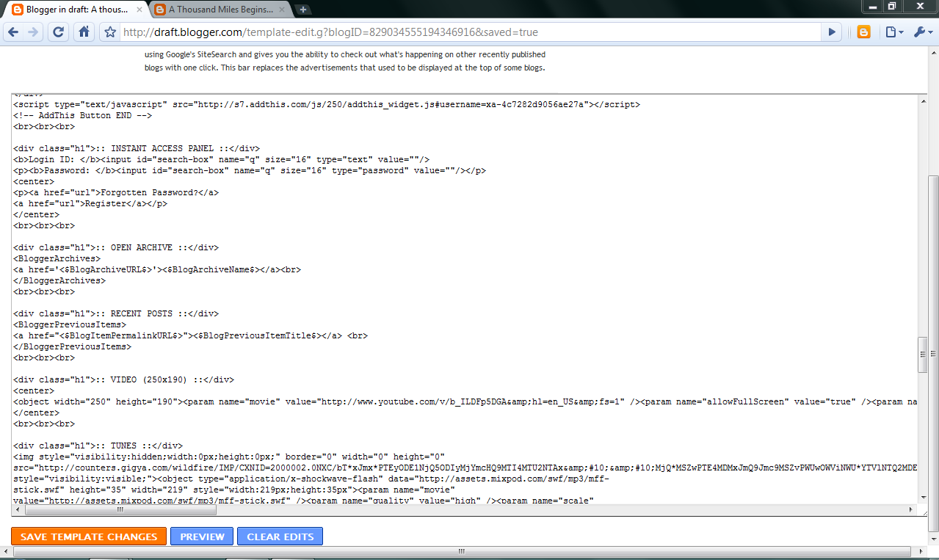This screenshot has width=939, height=560.
Task: Open the home page via house icon
Action: (84, 32)
